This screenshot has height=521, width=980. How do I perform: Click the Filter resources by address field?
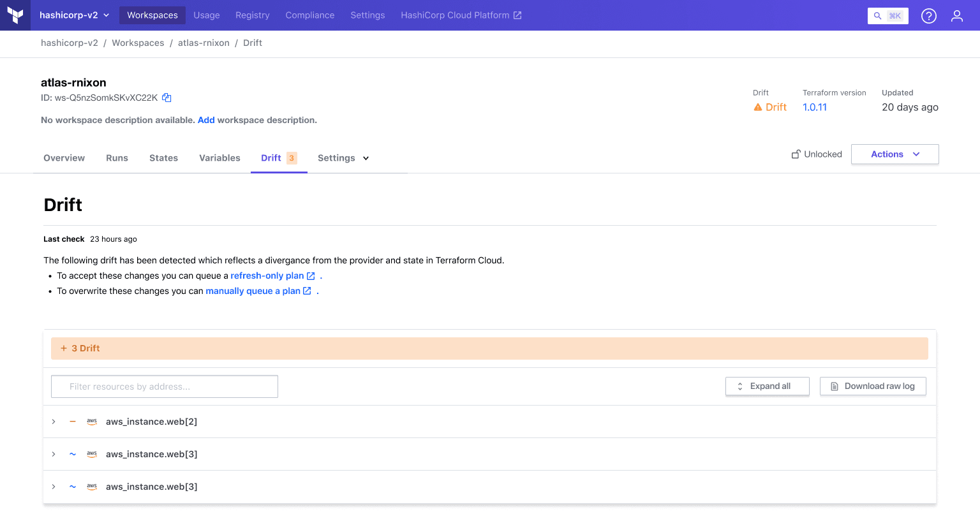(x=165, y=386)
